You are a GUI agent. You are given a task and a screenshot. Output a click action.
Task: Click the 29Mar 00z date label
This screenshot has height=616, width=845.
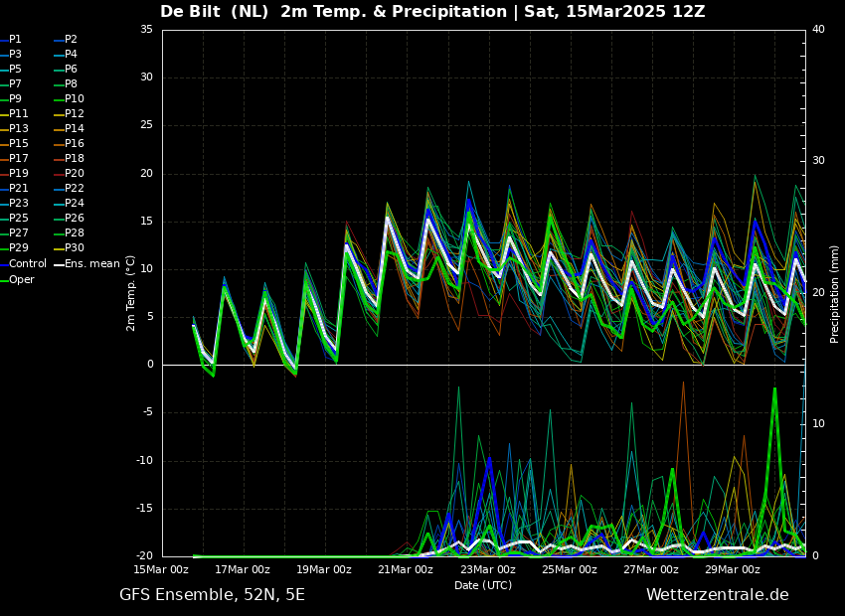click(x=733, y=569)
